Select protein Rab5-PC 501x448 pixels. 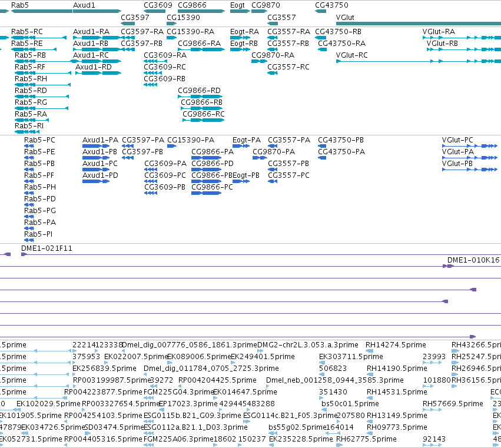point(29,146)
